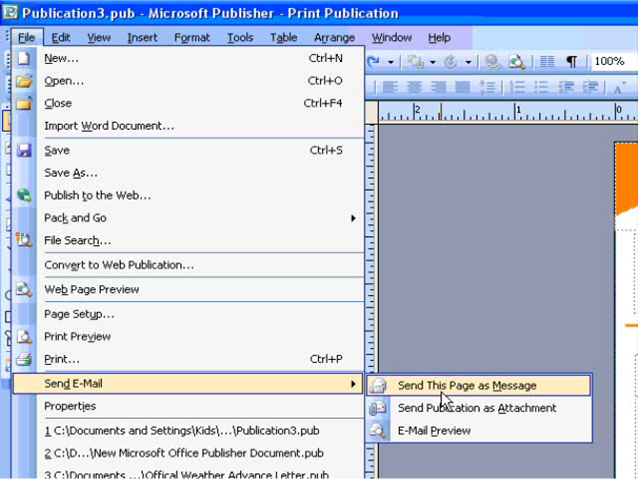The width and height of the screenshot is (638, 479).
Task: Click the Free Rotate toolbar icon
Action: pyautogui.click(x=451, y=62)
